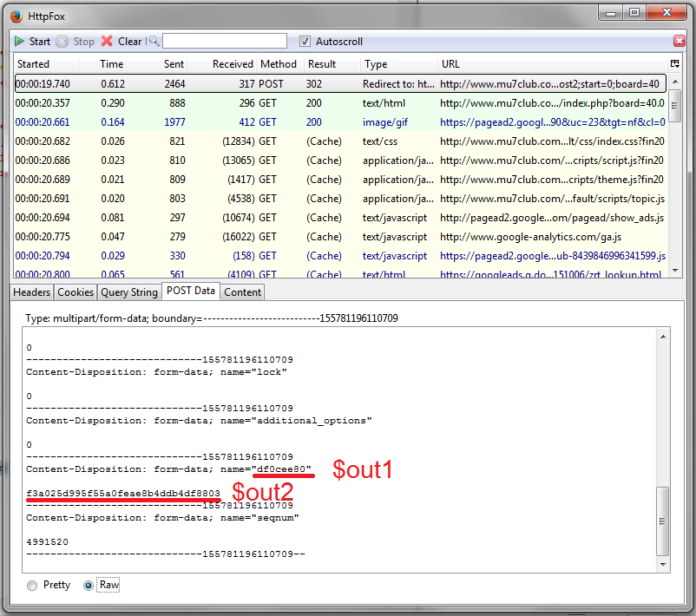Screen dimensions: 696x616
Task: Close the HttpFox panel with red X
Action: point(680,41)
